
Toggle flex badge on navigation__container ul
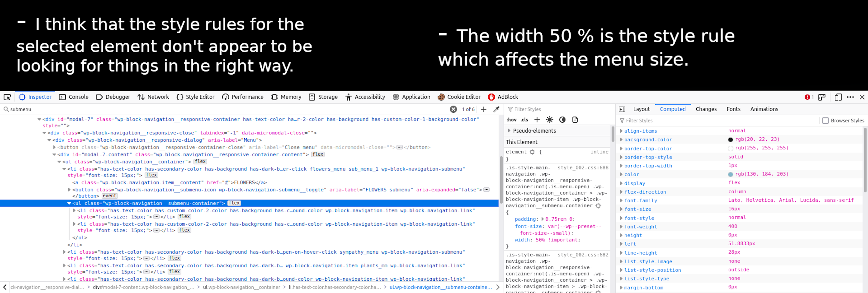(x=200, y=162)
